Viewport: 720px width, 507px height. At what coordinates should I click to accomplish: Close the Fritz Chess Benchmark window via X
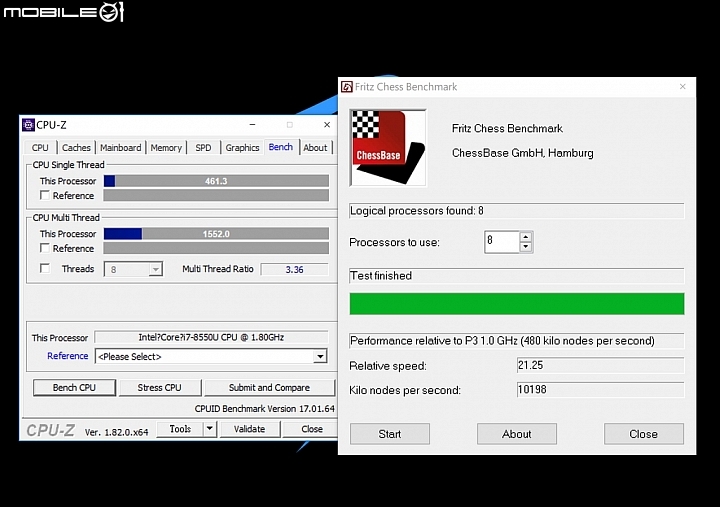pyautogui.click(x=682, y=87)
